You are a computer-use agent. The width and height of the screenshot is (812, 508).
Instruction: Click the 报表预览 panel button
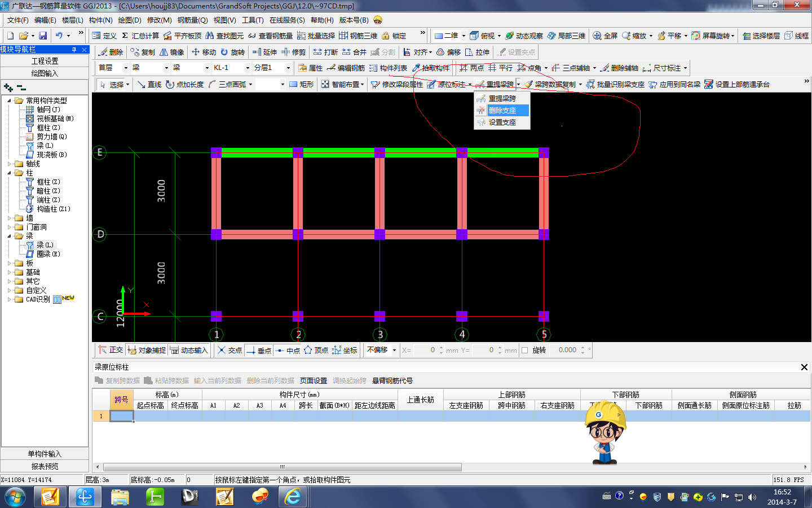(45, 466)
